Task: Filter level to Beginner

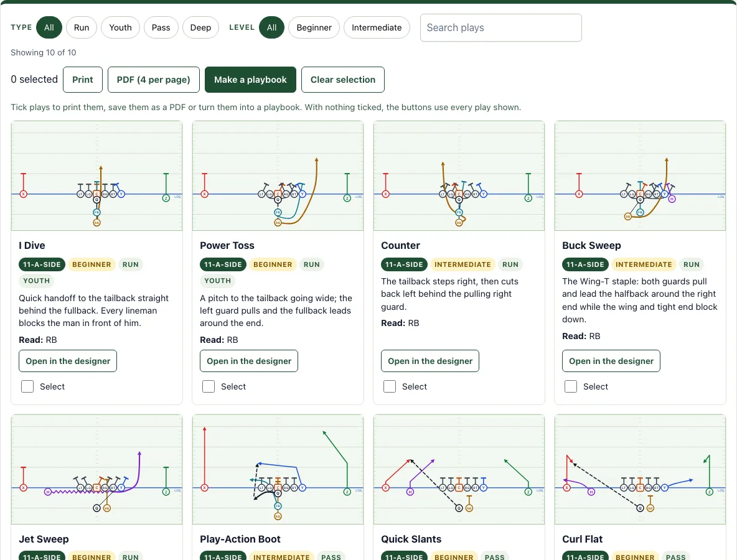Action: pyautogui.click(x=314, y=28)
